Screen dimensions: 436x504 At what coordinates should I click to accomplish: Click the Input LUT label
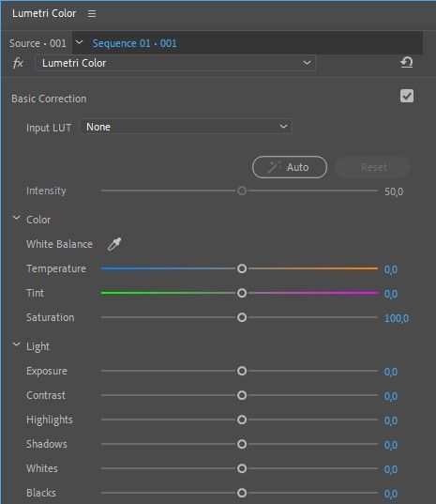49,128
